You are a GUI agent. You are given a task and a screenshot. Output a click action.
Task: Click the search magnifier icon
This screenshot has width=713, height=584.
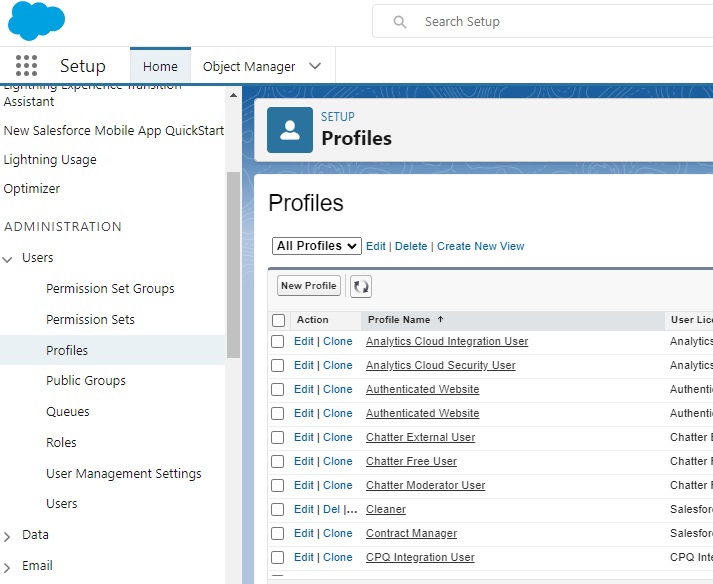pos(400,22)
